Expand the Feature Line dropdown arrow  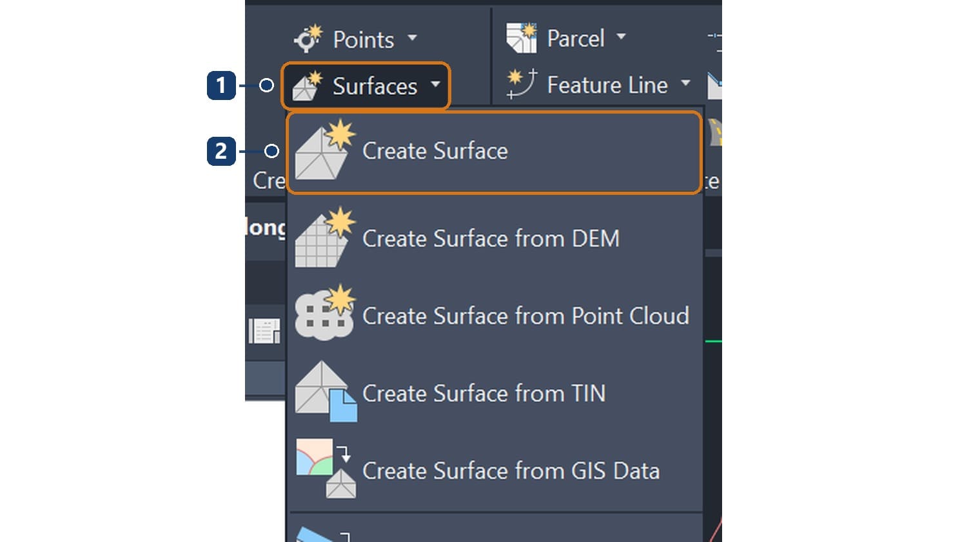click(x=685, y=83)
